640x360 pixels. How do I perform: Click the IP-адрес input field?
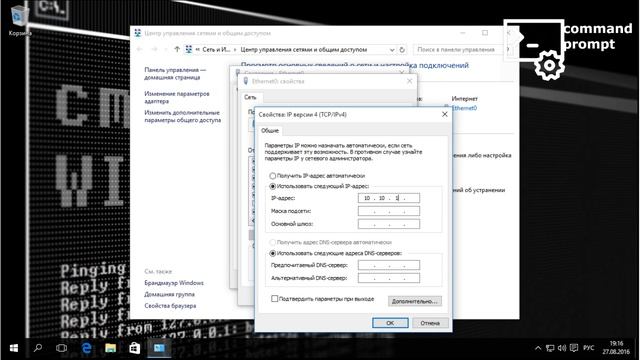(x=389, y=198)
